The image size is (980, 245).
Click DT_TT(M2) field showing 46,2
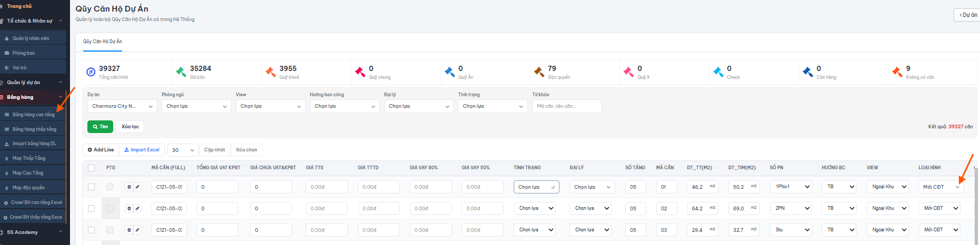[703, 187]
